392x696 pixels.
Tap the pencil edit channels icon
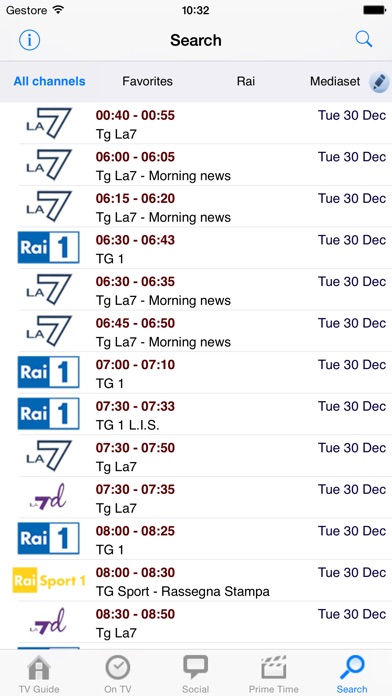(x=379, y=82)
